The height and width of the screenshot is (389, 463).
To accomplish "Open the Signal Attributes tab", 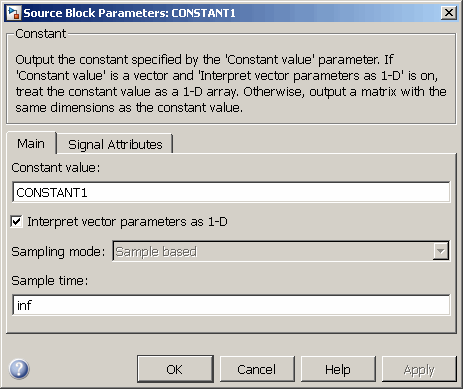I will (x=115, y=144).
